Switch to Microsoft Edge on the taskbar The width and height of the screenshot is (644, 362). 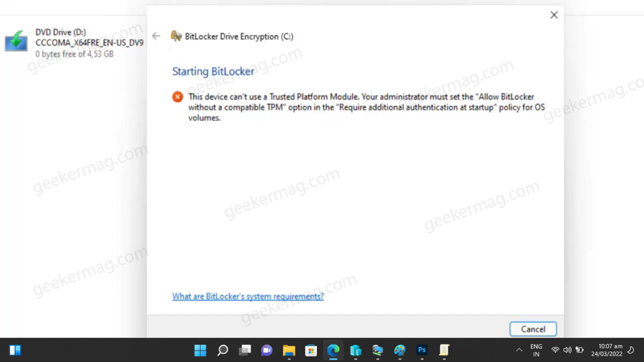(x=333, y=350)
